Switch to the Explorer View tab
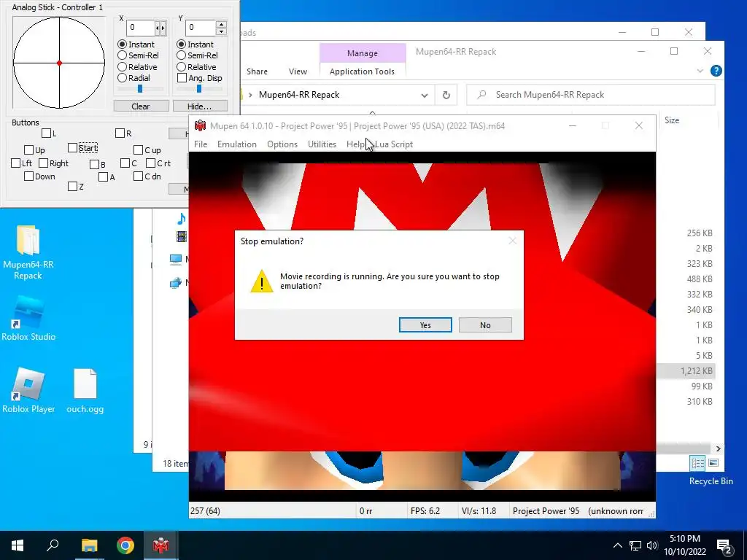 [298, 71]
